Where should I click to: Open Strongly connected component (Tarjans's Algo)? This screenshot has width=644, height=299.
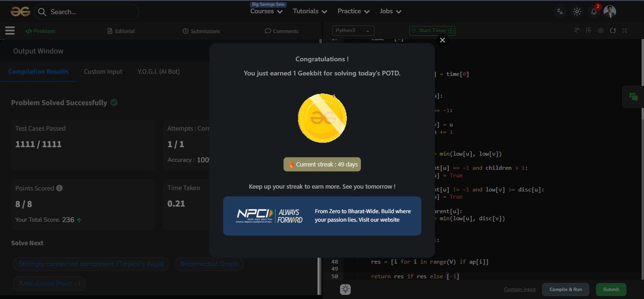tap(91, 264)
